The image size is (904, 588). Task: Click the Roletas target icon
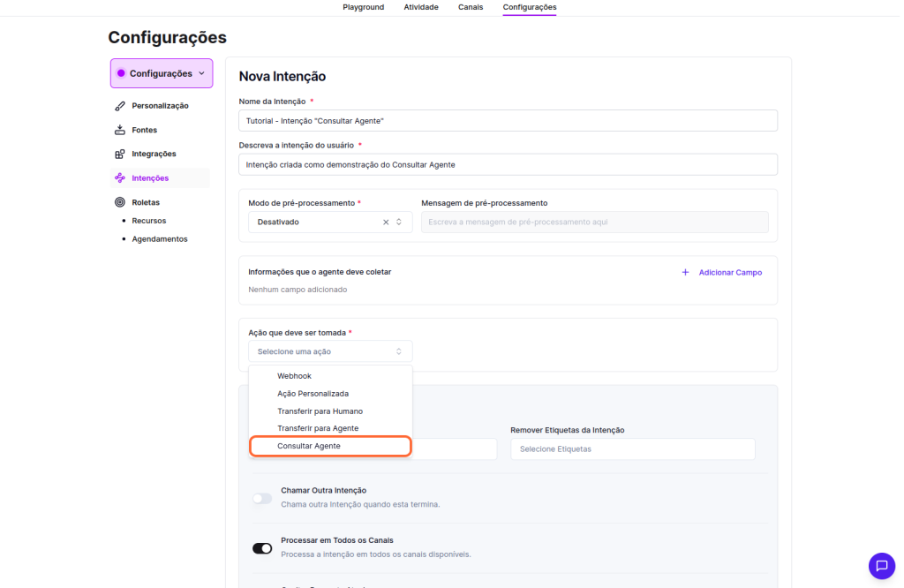[120, 202]
